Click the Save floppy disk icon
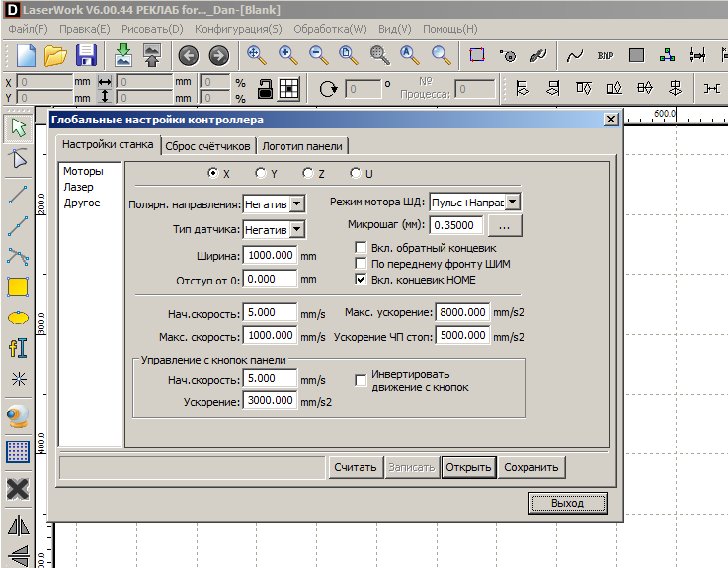This screenshot has height=568, width=728. tap(86, 55)
